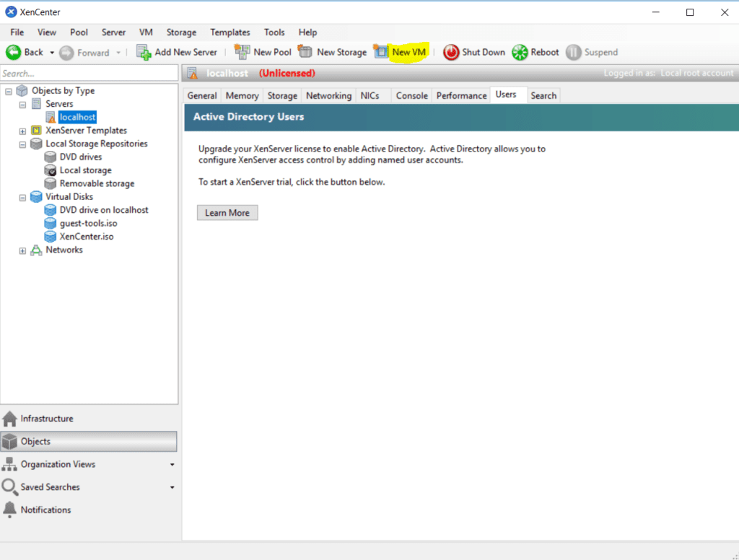739x560 pixels.
Task: Expand the Networks tree node
Action: (x=22, y=250)
